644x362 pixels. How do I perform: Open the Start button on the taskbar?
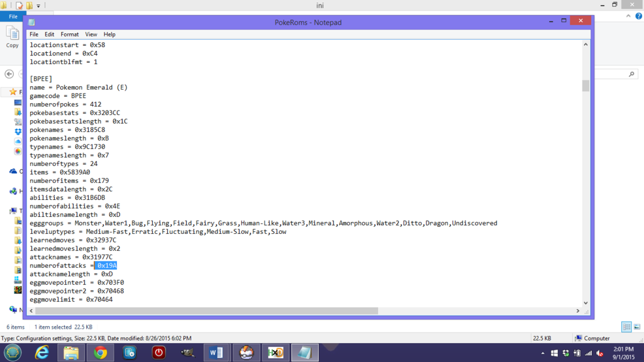(x=13, y=353)
